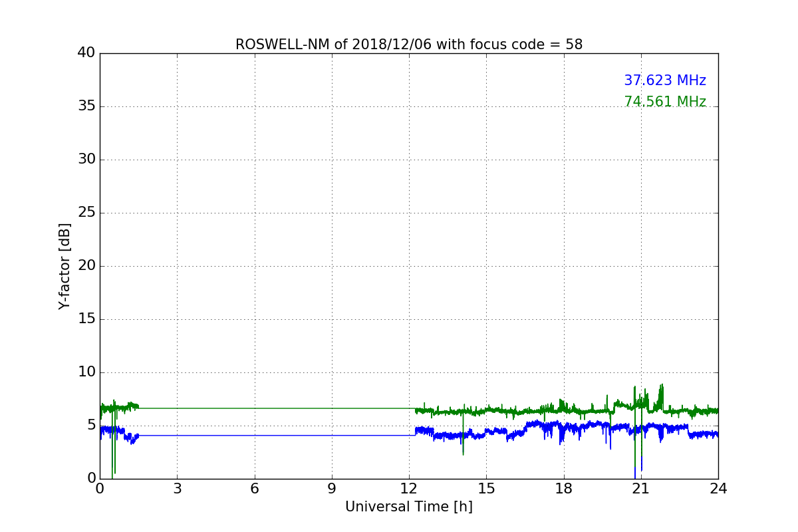Select the blue 37.623 MHz legend label

[x=665, y=80]
